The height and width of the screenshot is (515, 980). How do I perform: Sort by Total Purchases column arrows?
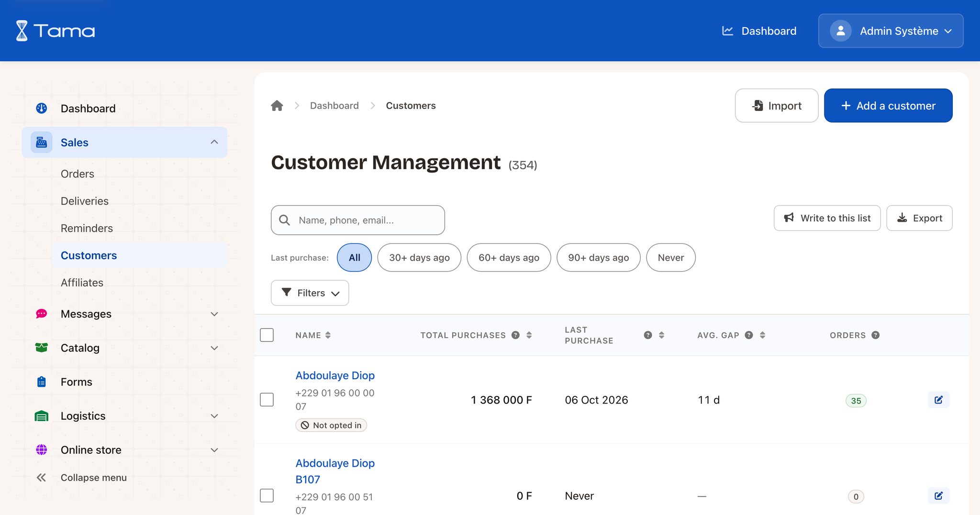529,335
